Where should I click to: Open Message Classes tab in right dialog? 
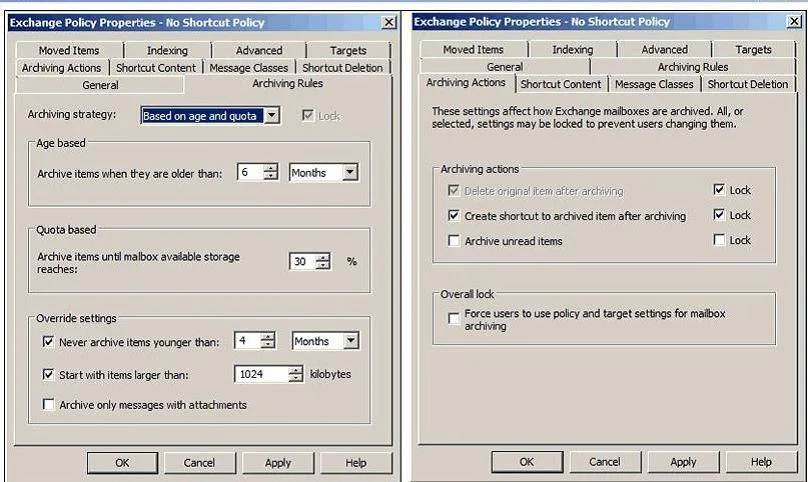[x=654, y=84]
